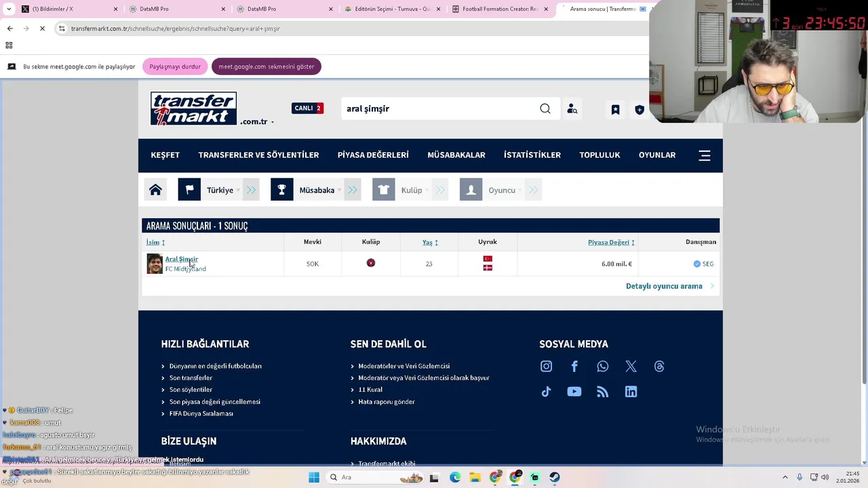Image resolution: width=868 pixels, height=488 pixels.
Task: Open Microsoft Edge from the taskbar
Action: 455,477
